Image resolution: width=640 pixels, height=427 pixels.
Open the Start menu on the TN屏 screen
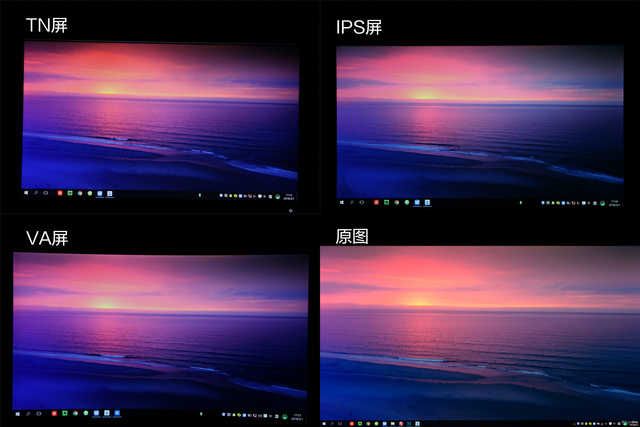click(27, 193)
